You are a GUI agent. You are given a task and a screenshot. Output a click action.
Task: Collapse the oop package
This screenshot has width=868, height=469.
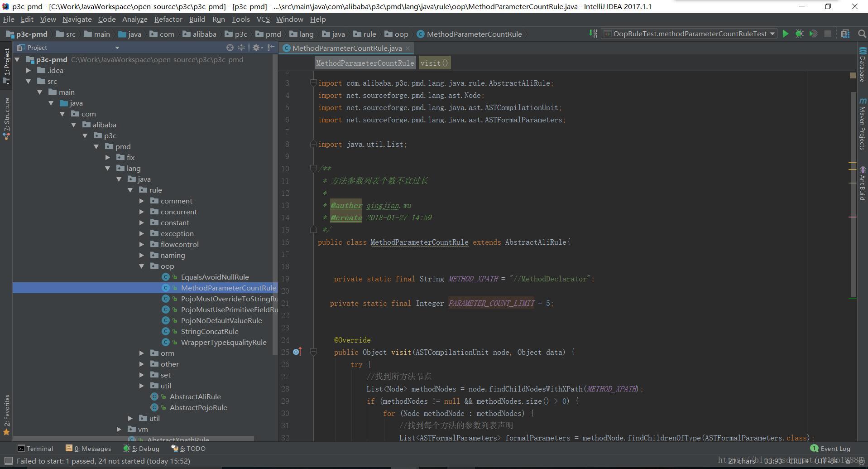(x=142, y=266)
